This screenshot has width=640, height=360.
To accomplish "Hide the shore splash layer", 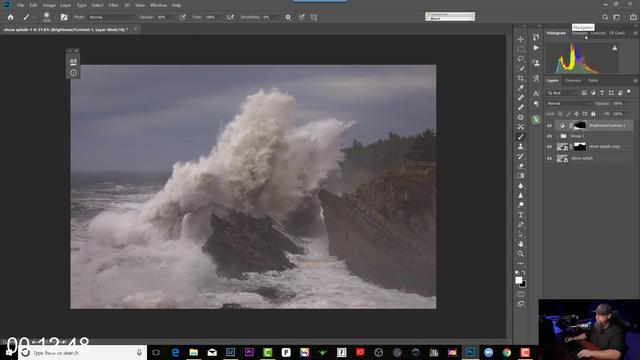I will 549,158.
